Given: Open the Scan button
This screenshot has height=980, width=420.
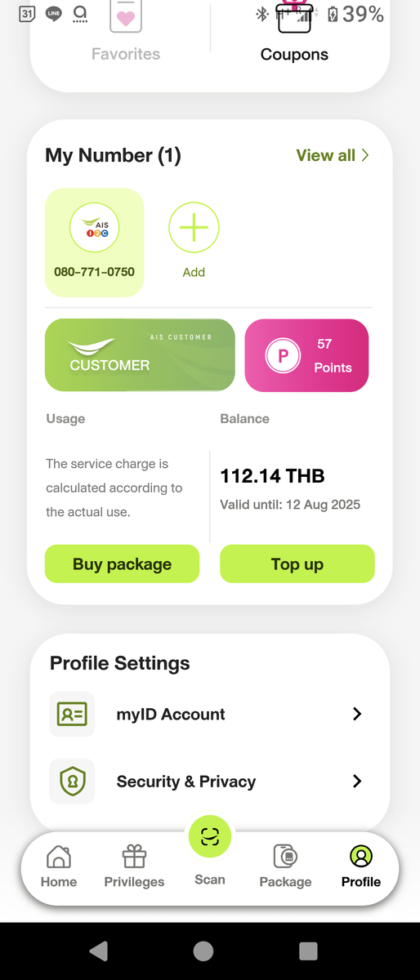Looking at the screenshot, I should [x=210, y=836].
